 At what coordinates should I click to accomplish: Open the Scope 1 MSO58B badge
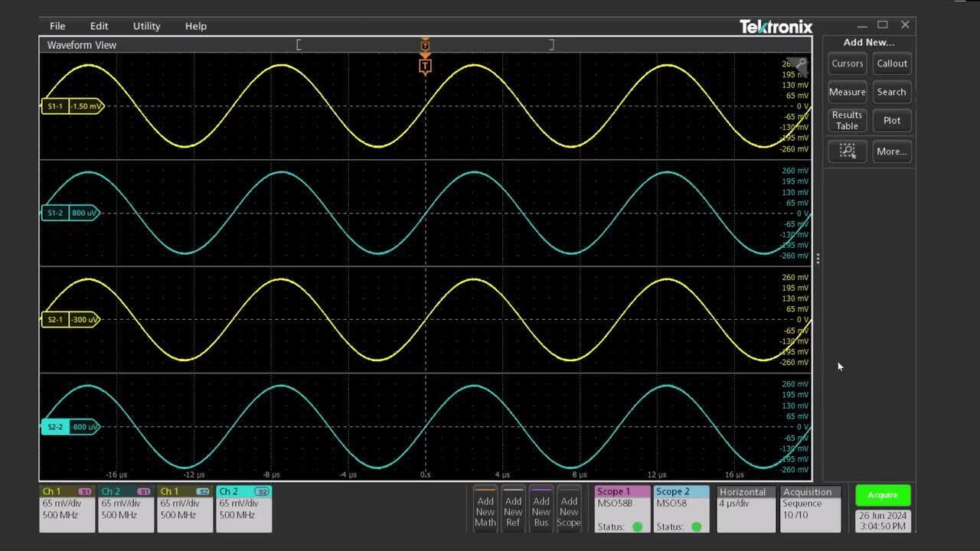coord(622,509)
